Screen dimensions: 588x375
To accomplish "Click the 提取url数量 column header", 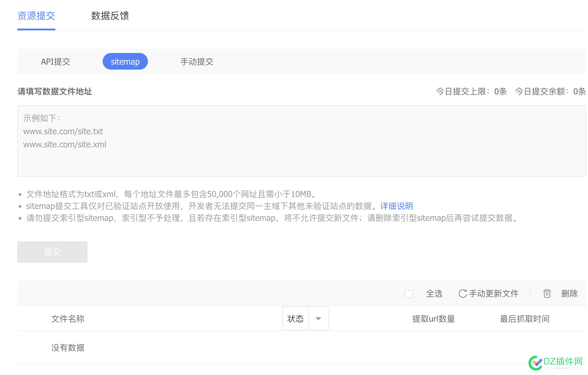I will point(434,319).
